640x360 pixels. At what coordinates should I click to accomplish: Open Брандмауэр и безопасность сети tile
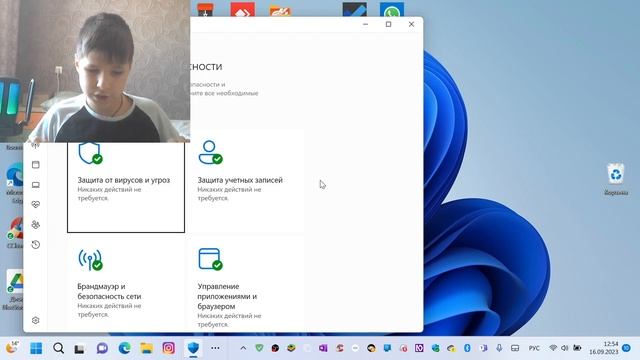(126, 284)
